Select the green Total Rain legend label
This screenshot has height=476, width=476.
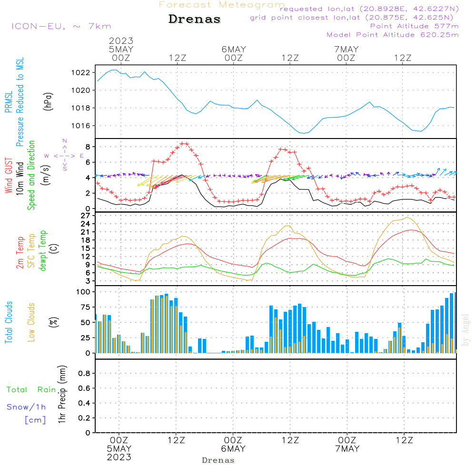31,390
